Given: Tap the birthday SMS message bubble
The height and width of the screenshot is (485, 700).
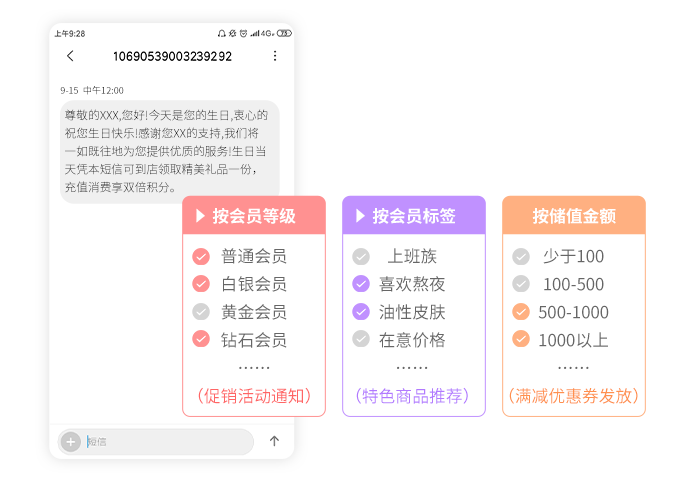Looking at the screenshot, I should point(169,151).
